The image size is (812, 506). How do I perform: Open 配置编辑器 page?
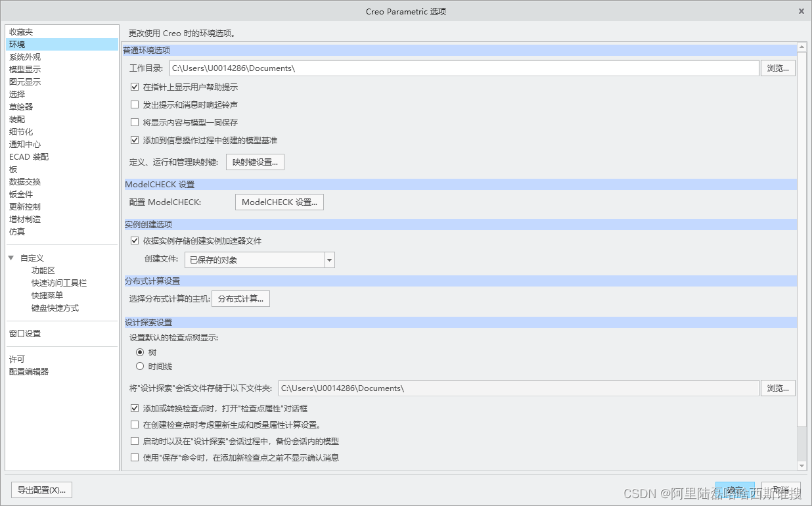pyautogui.click(x=29, y=372)
